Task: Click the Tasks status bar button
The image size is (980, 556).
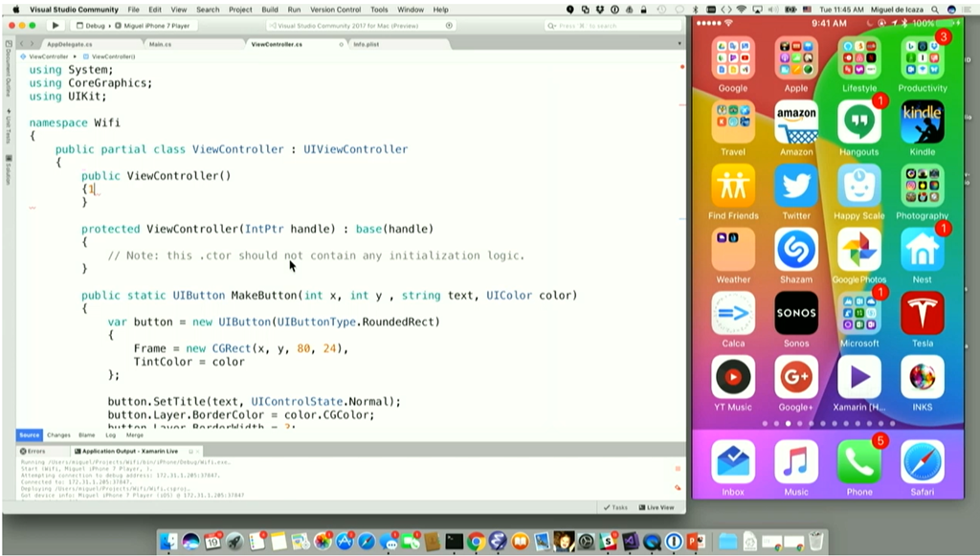Action: [x=615, y=507]
